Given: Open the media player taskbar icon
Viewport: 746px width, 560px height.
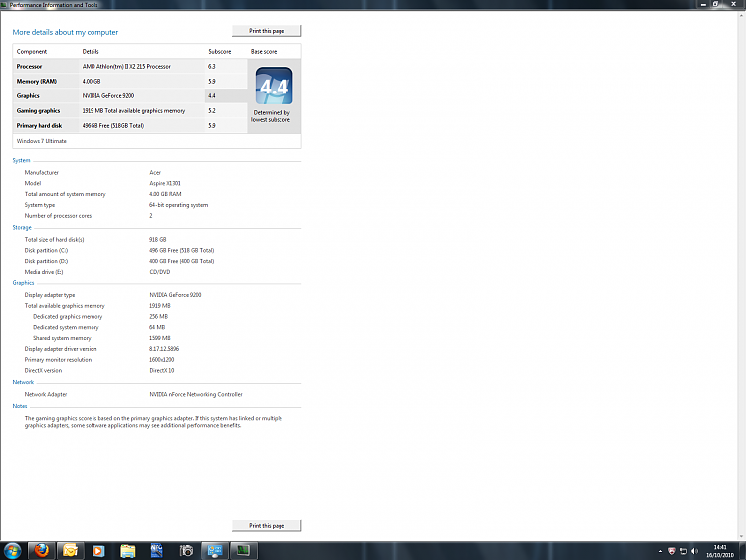Looking at the screenshot, I should point(98,551).
